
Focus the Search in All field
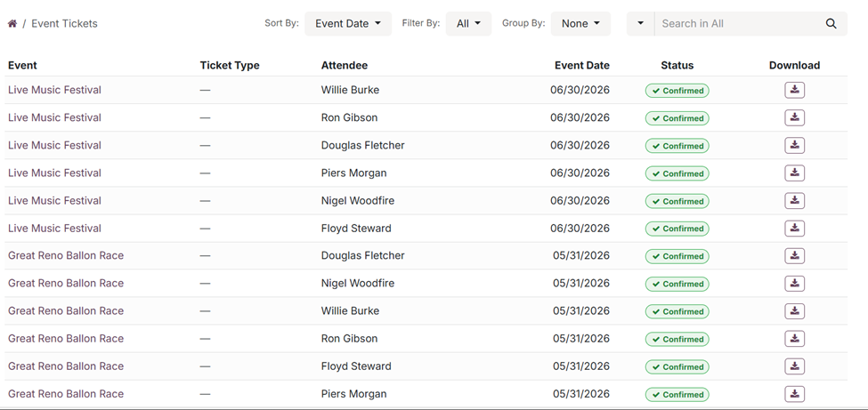coord(734,24)
